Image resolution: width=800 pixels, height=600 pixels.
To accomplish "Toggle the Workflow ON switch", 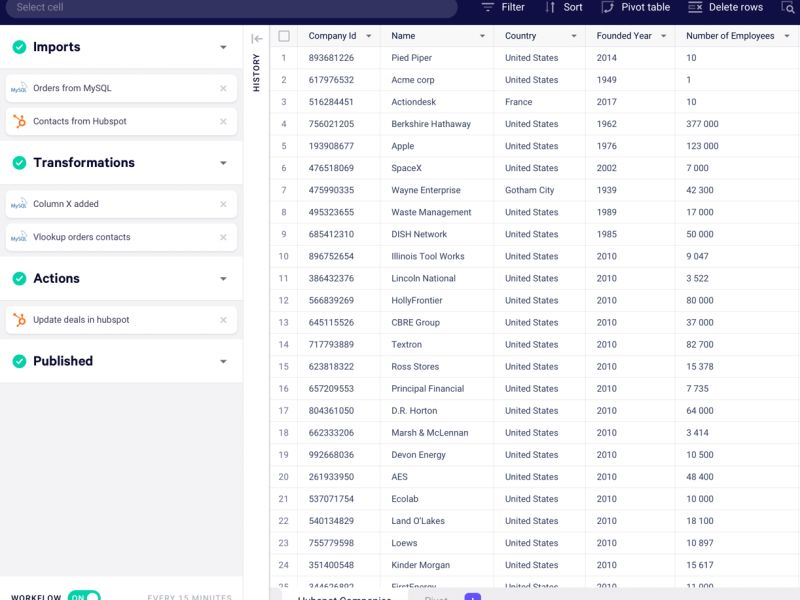I will (x=84, y=596).
